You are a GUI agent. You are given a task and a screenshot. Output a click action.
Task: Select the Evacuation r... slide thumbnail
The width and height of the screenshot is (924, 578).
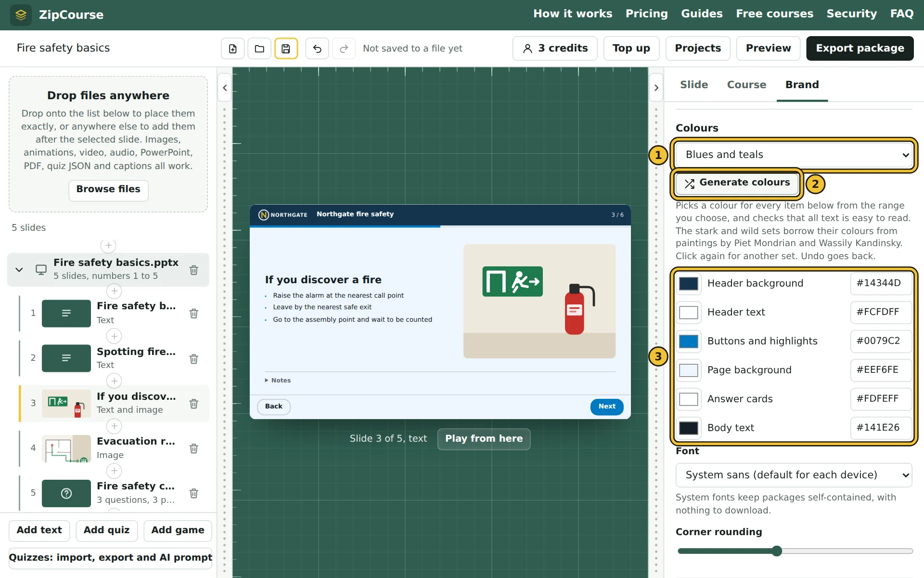[x=66, y=448]
